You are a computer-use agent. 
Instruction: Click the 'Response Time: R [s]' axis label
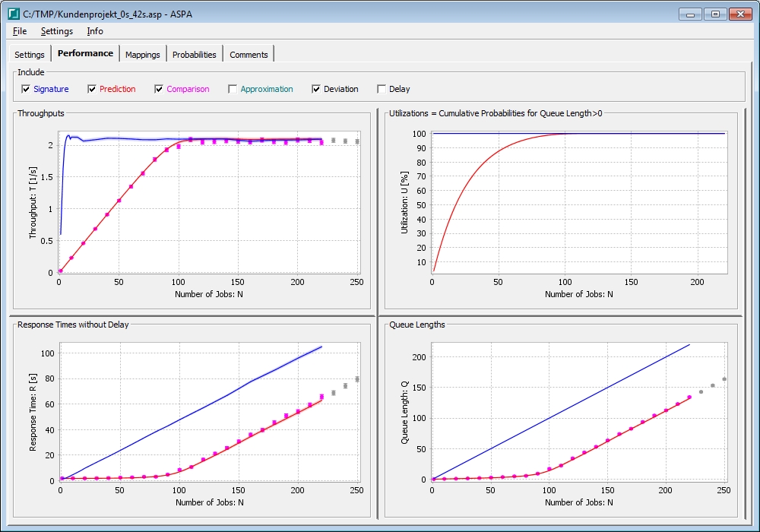coord(33,413)
